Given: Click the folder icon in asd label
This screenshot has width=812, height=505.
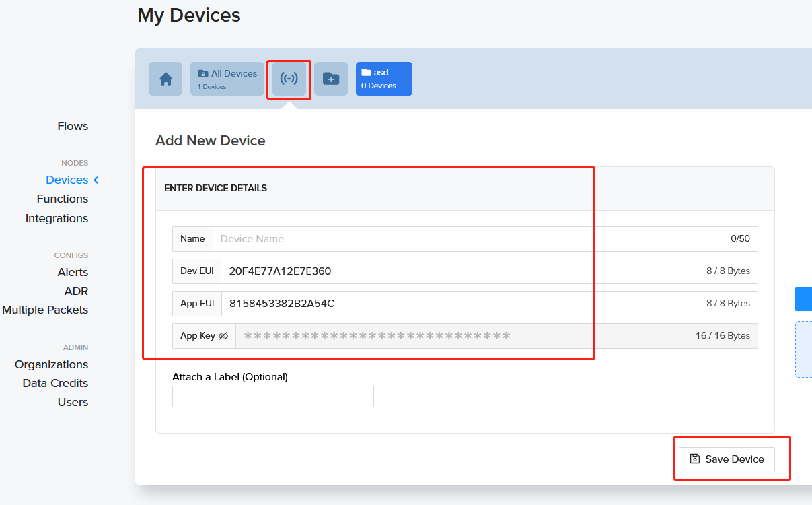Looking at the screenshot, I should pyautogui.click(x=367, y=72).
